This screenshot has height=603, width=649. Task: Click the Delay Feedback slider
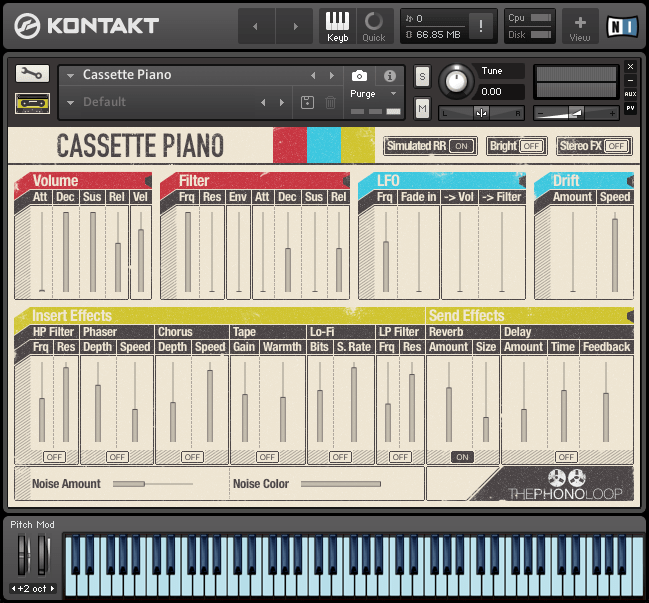click(606, 402)
